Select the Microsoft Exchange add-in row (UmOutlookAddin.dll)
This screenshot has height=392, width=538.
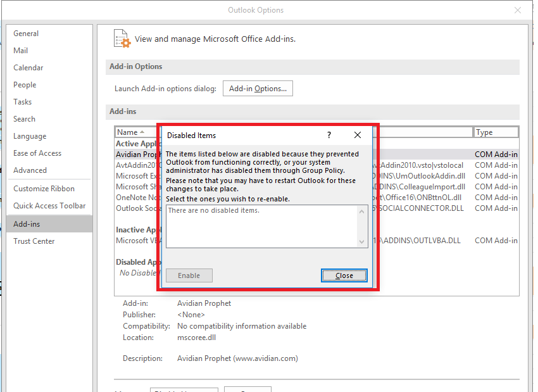tap(316, 176)
